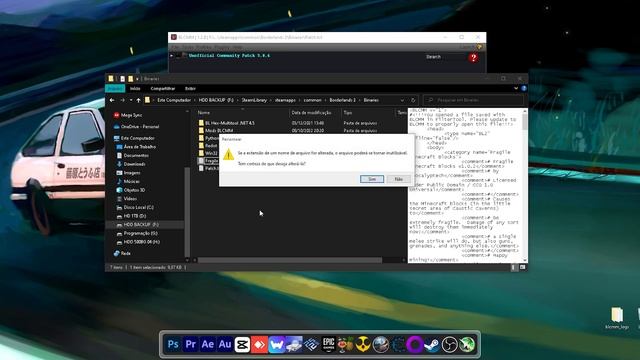Open the pineapple cocktail icon in dock
The width and height of the screenshot is (640, 360).
coord(345,344)
